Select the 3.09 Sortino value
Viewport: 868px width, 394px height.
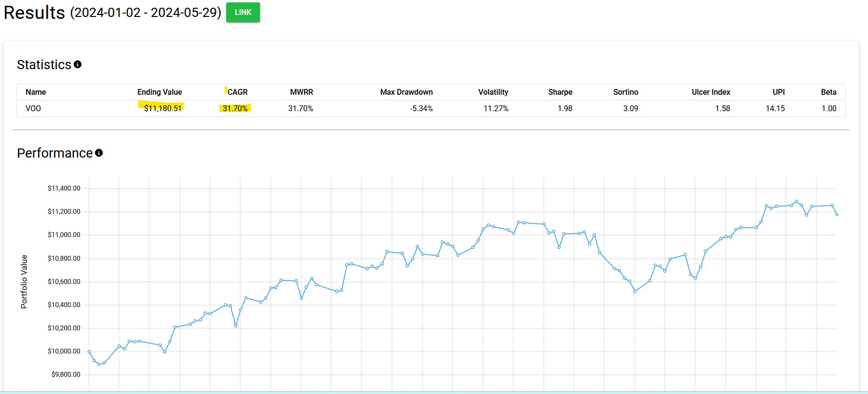631,108
